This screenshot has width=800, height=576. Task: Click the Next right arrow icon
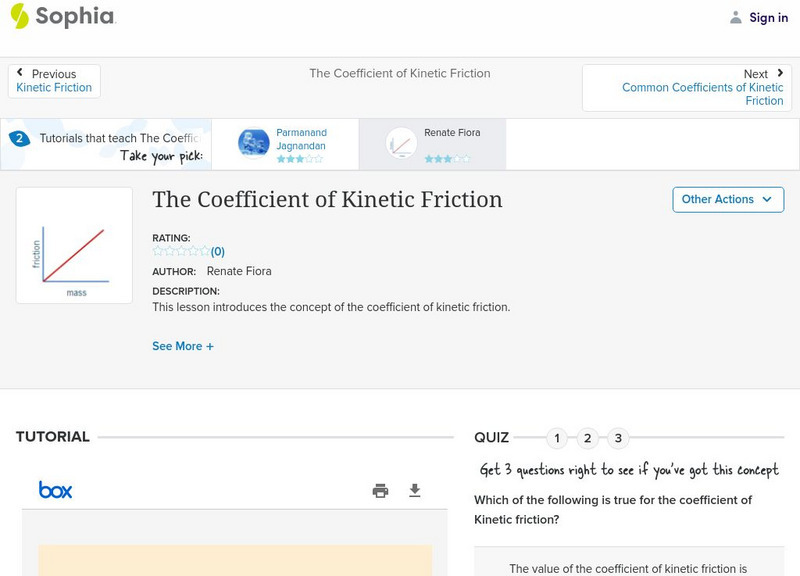click(x=779, y=73)
